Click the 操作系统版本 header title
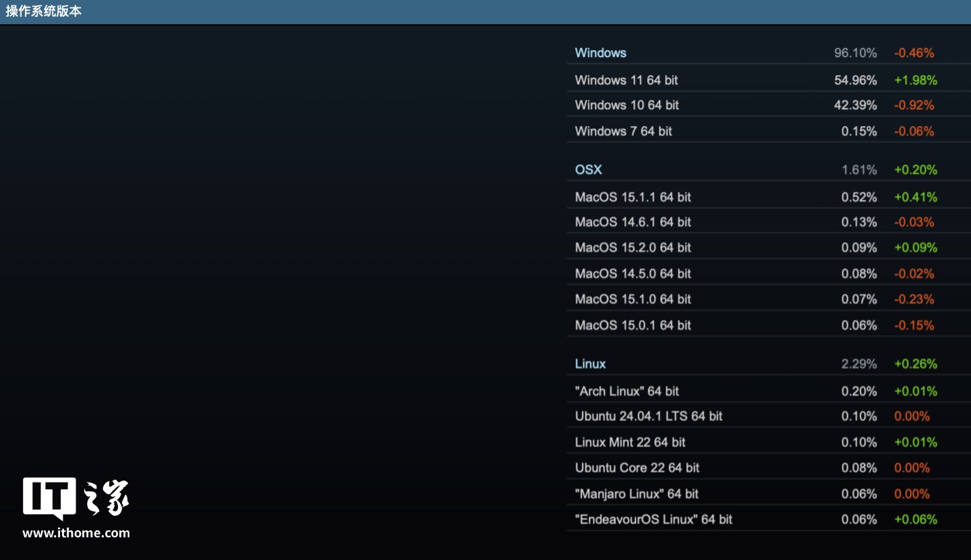 click(44, 11)
